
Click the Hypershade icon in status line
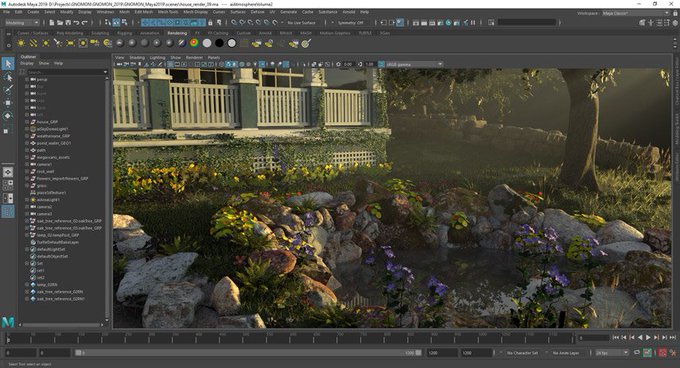pos(448,22)
